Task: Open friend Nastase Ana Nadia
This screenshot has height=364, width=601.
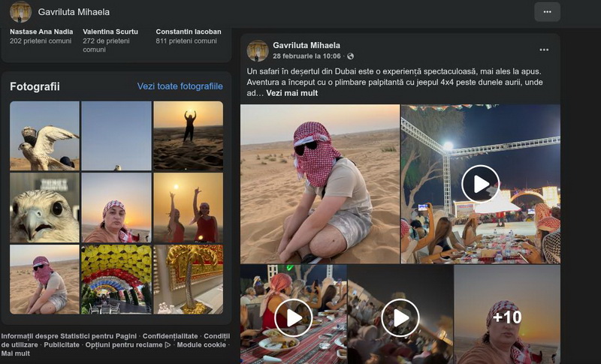Action: pos(41,32)
